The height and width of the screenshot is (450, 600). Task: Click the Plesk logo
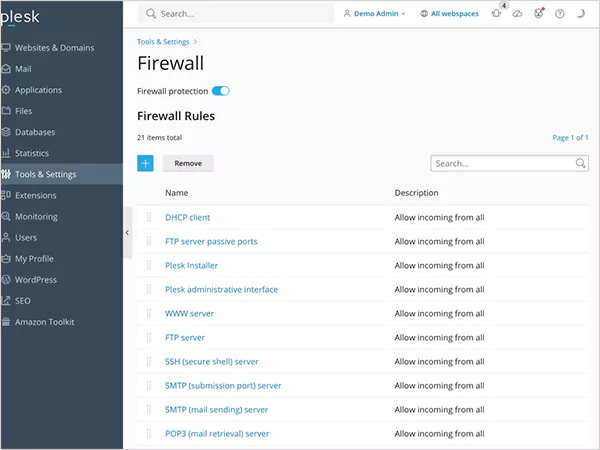(20, 17)
